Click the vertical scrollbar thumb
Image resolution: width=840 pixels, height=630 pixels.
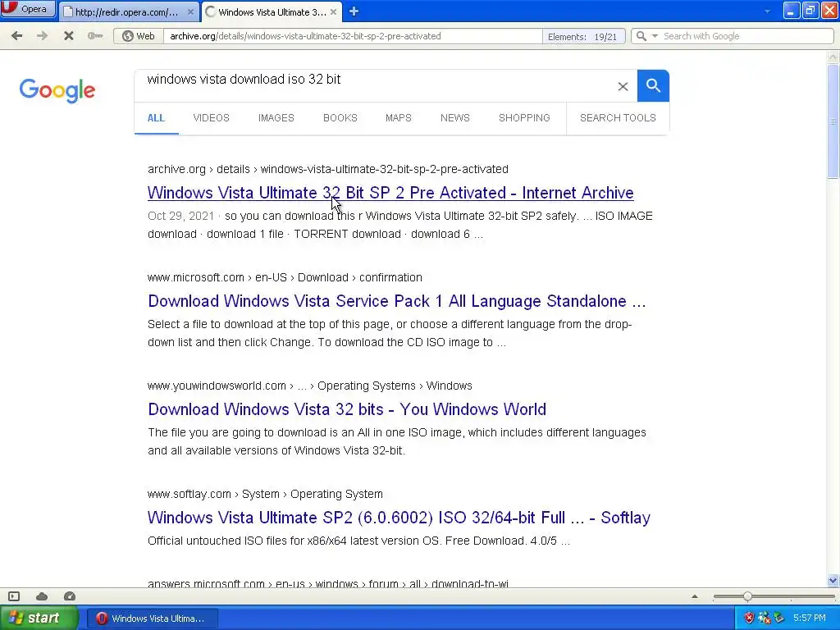point(833,121)
